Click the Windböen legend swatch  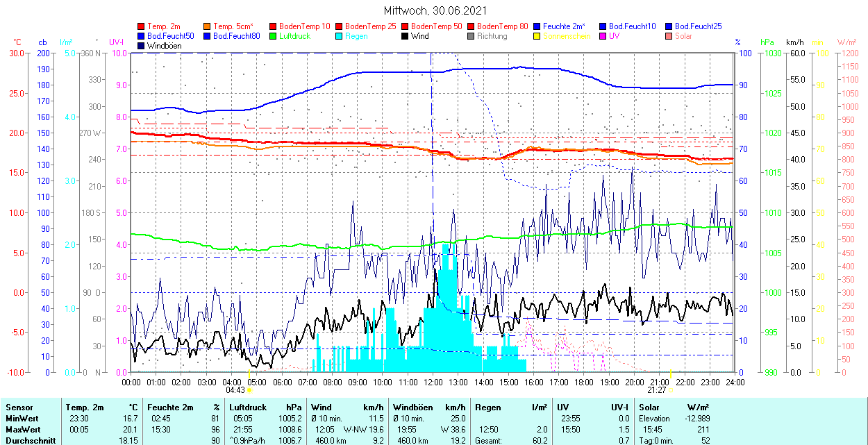(x=142, y=46)
